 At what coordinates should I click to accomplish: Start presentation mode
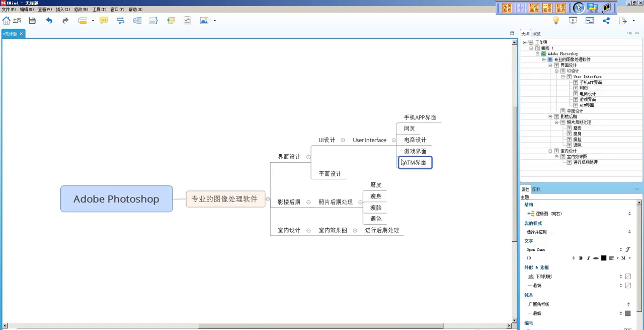(x=573, y=21)
